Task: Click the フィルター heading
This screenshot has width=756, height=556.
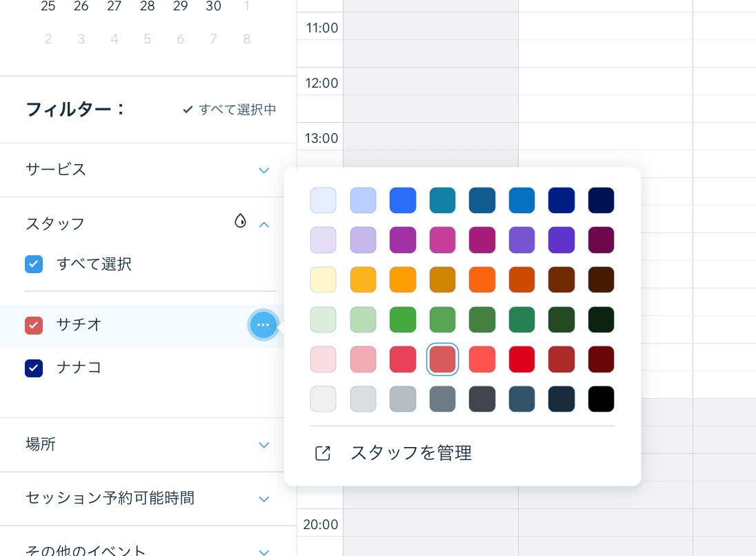Action: [74, 110]
